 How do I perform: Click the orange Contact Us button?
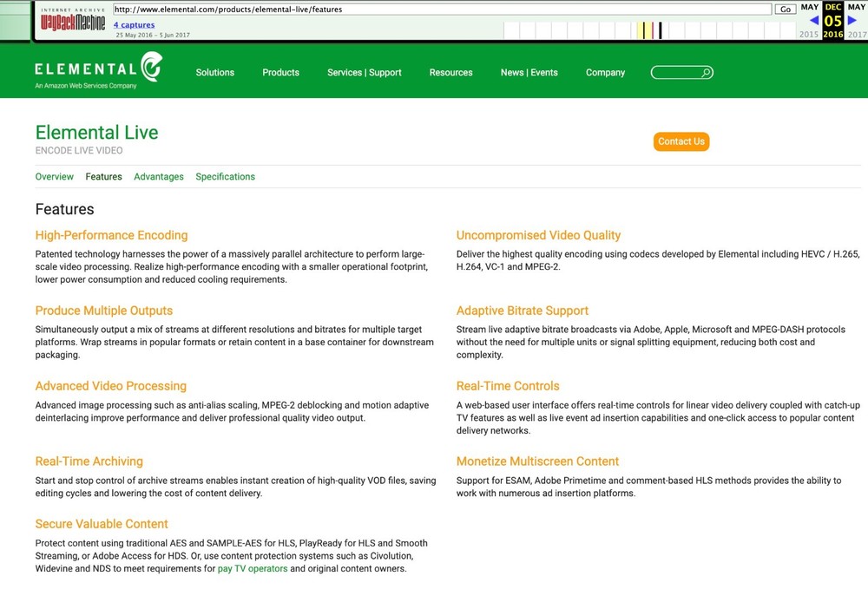tap(681, 141)
